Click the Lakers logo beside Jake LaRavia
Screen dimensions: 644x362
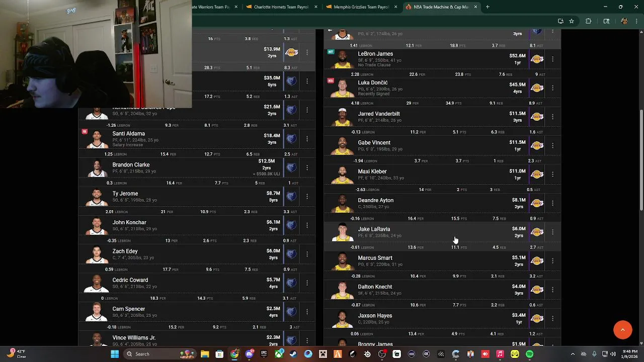tap(537, 232)
